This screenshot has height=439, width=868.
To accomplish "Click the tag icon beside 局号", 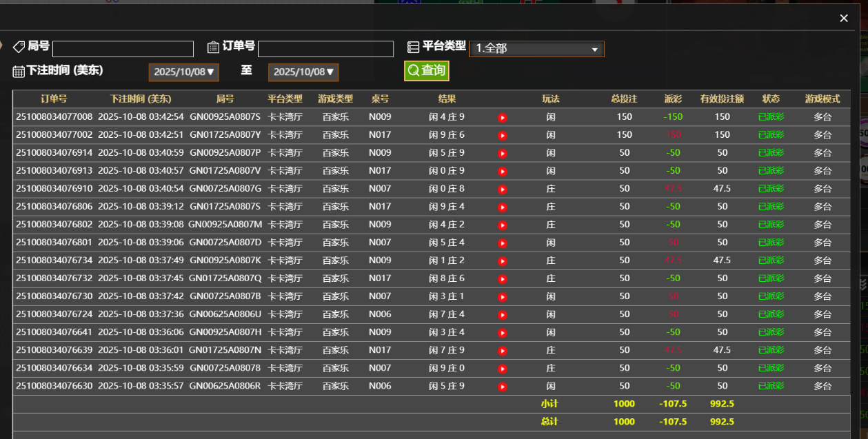I will pyautogui.click(x=17, y=46).
